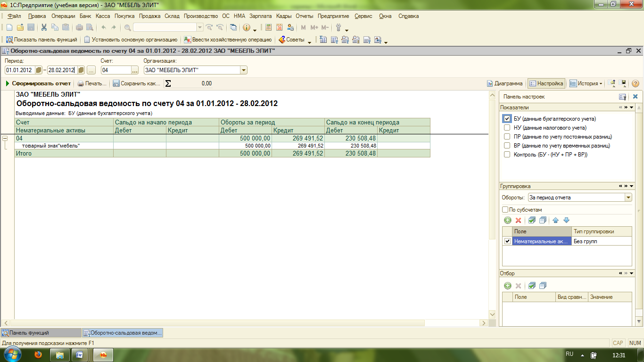Screen dimensions: 644x362
Task: Click the Open file folder icon
Action: click(20, 27)
